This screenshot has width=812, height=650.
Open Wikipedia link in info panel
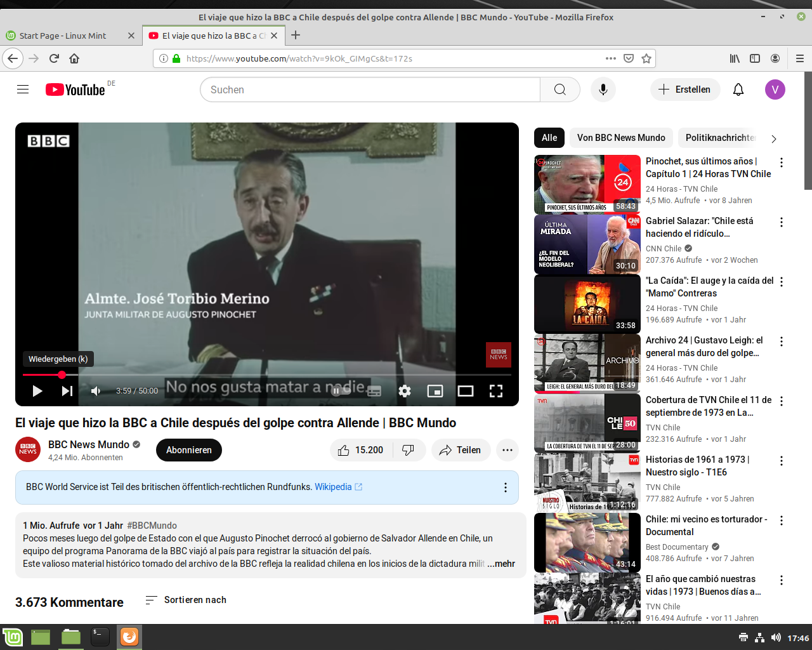tap(338, 487)
